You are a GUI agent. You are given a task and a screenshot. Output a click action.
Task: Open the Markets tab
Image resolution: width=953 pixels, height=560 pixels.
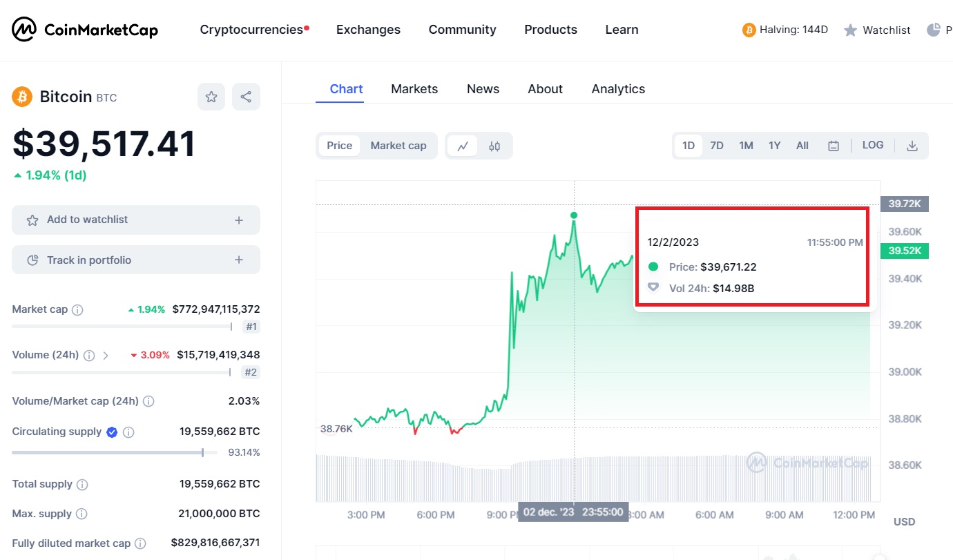coord(414,89)
